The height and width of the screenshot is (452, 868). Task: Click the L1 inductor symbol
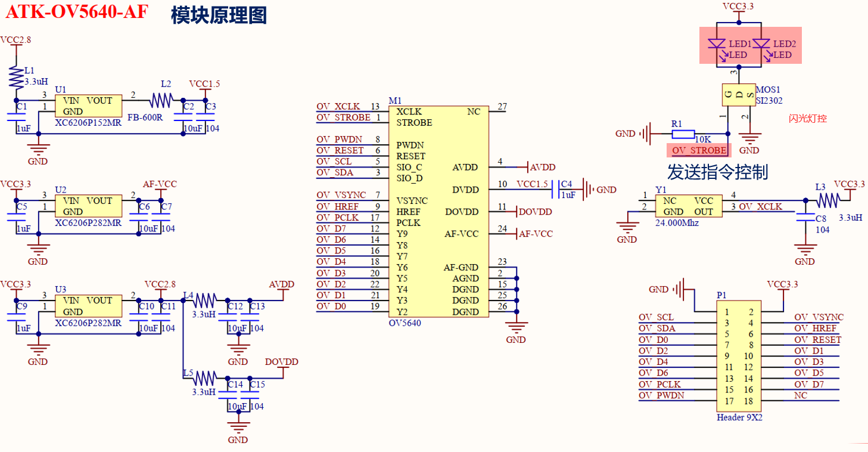click(x=16, y=78)
